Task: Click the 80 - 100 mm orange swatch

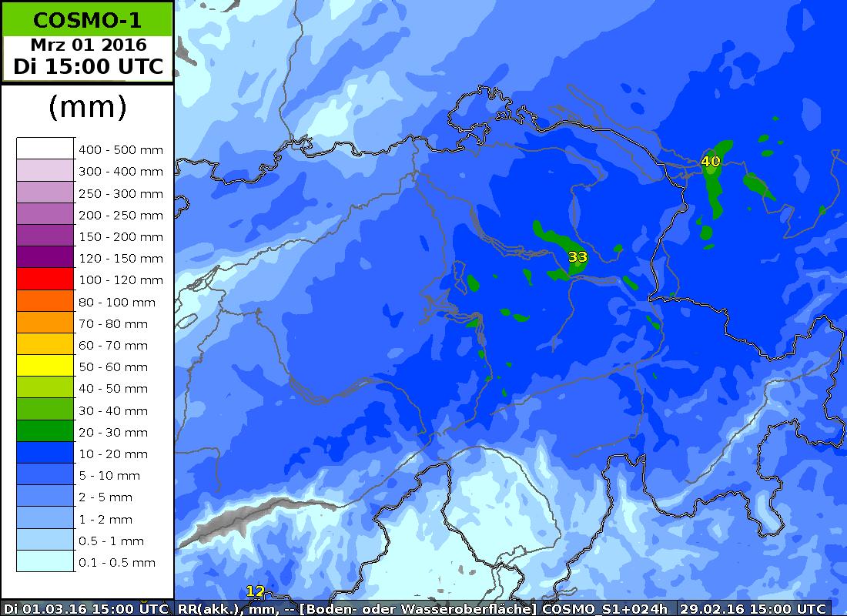Action: (x=45, y=300)
